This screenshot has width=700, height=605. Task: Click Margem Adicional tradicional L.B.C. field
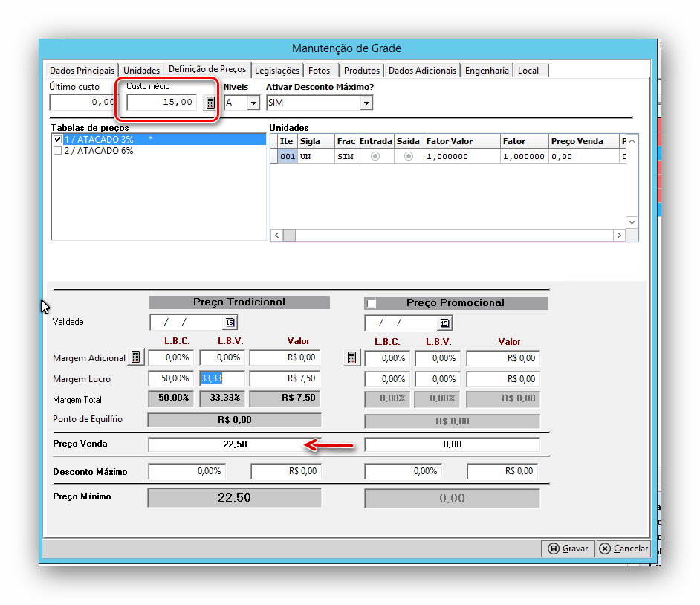point(171,357)
